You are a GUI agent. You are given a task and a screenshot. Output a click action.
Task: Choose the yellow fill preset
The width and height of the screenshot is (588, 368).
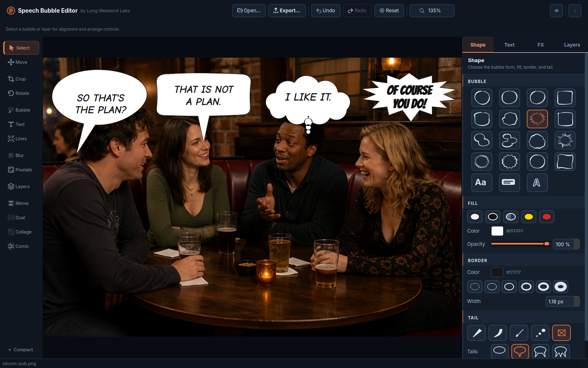(529, 217)
